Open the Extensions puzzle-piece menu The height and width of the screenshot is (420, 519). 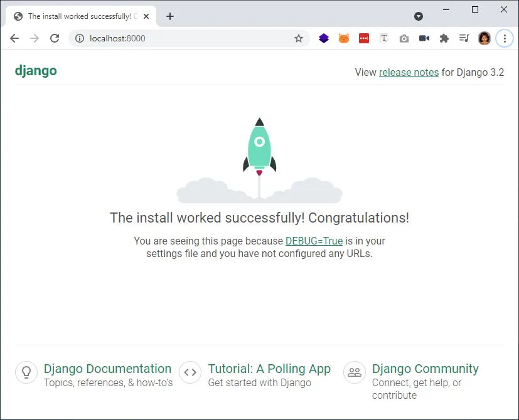(x=444, y=38)
